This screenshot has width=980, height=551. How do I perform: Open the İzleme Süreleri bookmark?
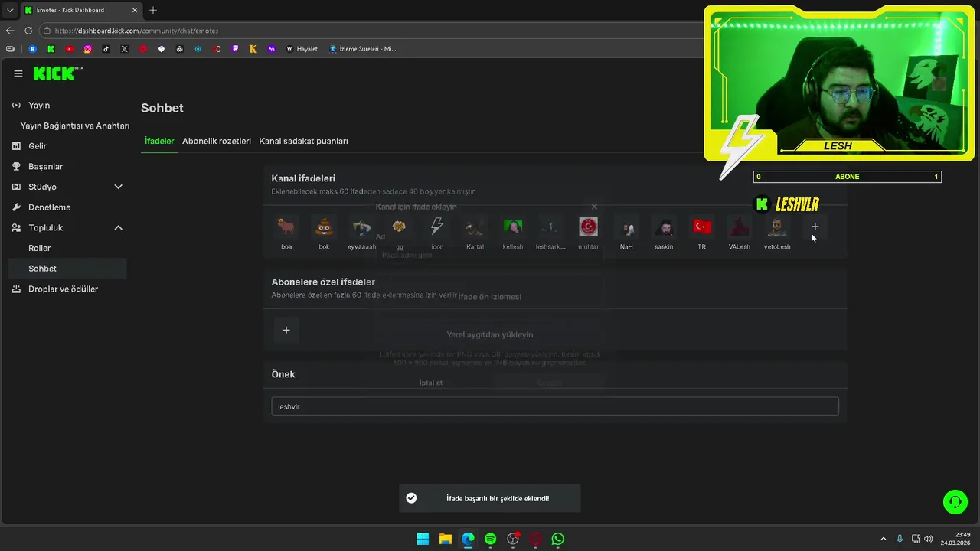363,49
